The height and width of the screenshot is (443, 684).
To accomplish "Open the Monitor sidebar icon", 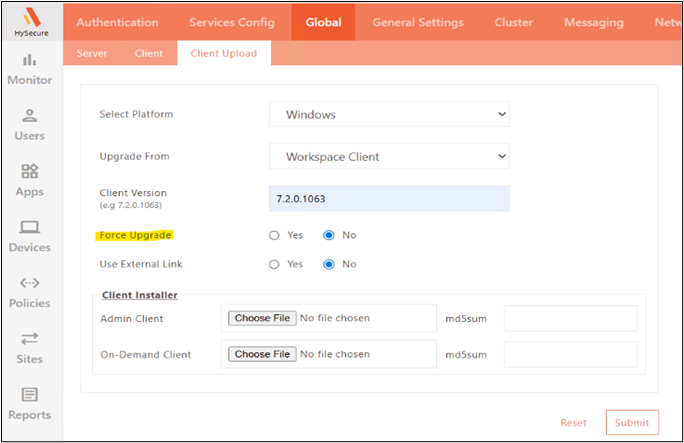I will point(29,61).
